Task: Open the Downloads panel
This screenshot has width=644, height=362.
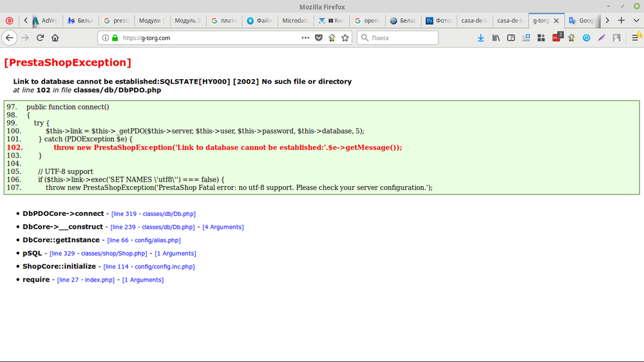Action: 480,38
